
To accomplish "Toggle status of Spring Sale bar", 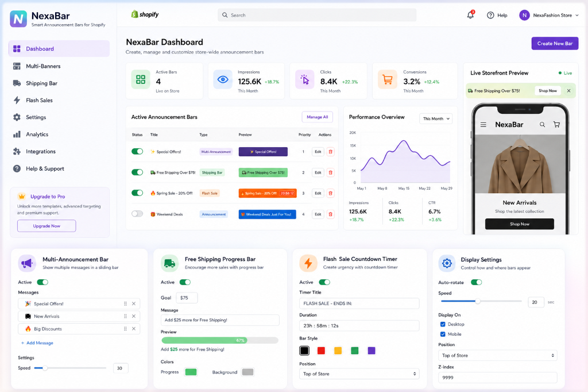I will pos(137,193).
